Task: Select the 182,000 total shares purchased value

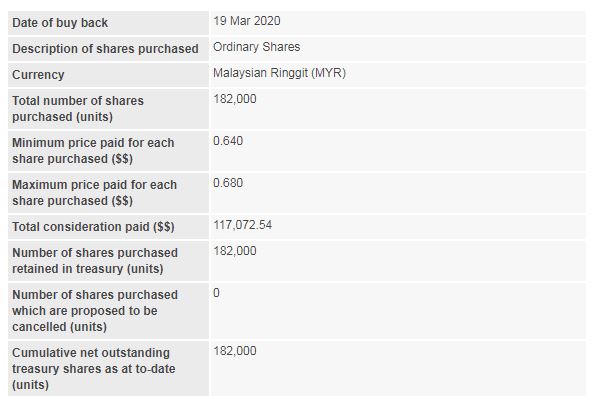Action: [235, 99]
